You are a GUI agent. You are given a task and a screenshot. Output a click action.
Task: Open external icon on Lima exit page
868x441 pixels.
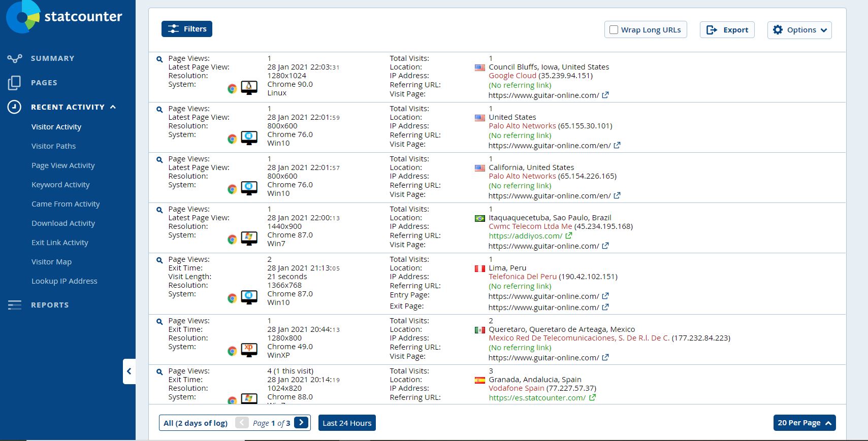click(x=605, y=307)
